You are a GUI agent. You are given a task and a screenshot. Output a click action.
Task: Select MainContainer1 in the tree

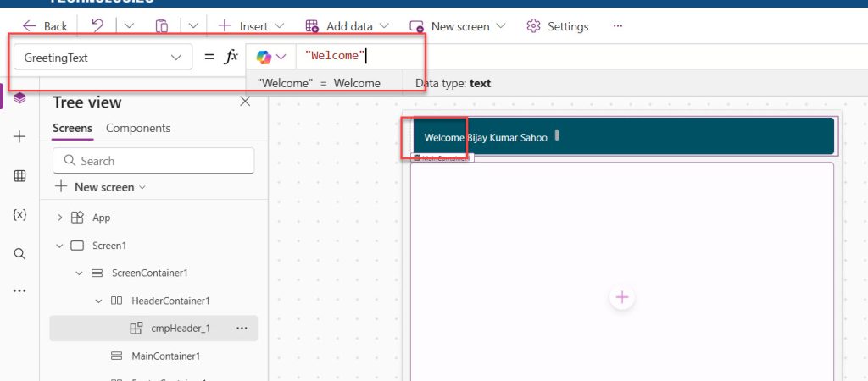point(165,356)
